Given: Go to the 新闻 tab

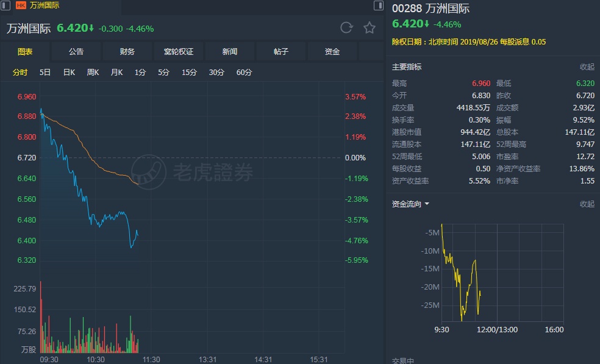Looking at the screenshot, I should pyautogui.click(x=230, y=52).
